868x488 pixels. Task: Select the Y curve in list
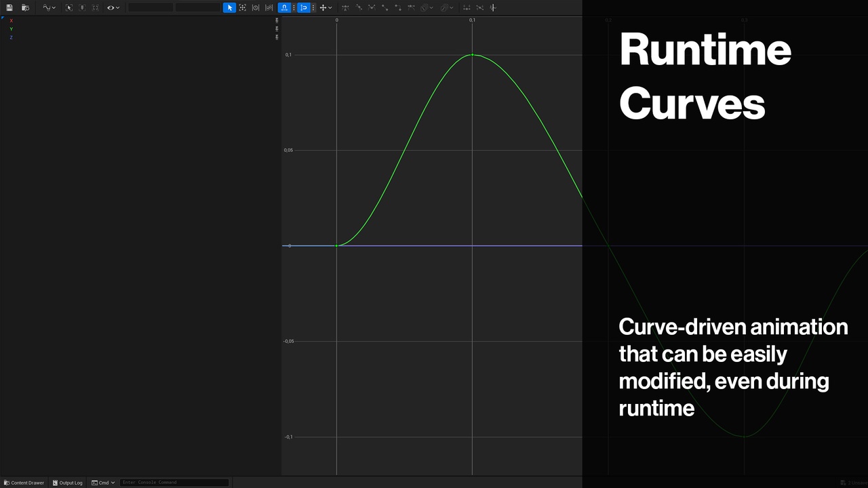tap(11, 29)
